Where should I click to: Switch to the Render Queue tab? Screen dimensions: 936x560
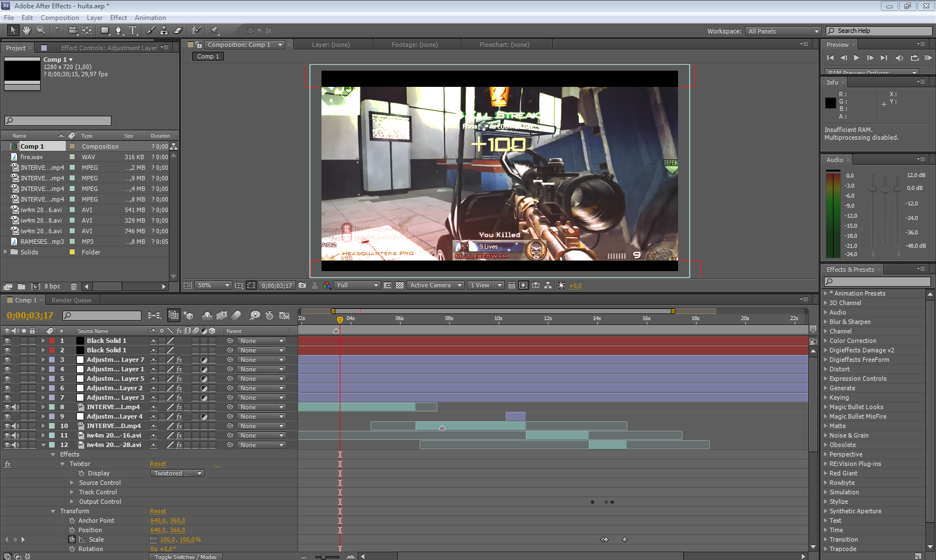pyautogui.click(x=71, y=300)
